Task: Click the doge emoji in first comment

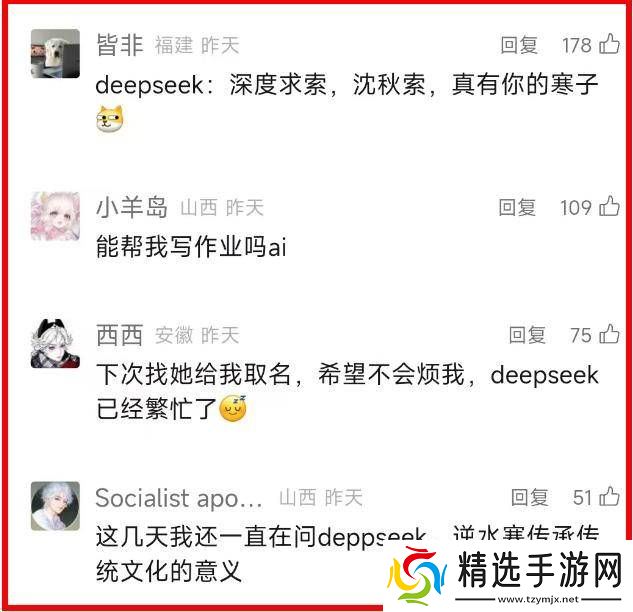Action: pos(110,119)
